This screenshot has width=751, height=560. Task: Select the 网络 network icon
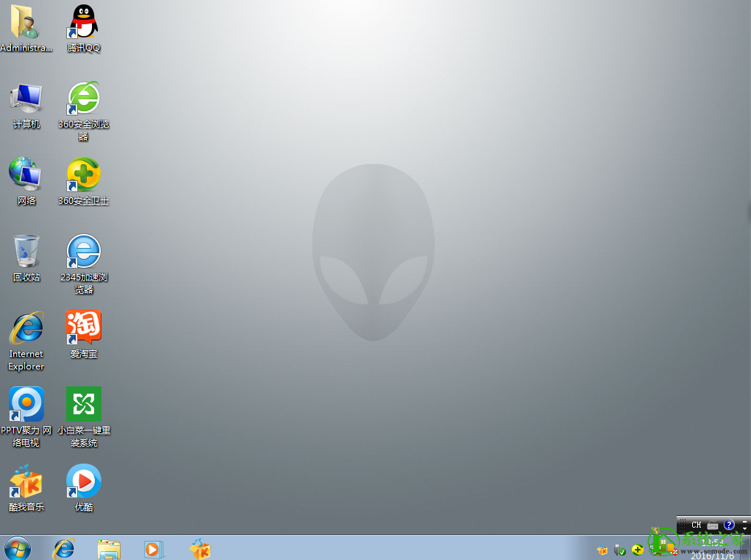pos(26,175)
